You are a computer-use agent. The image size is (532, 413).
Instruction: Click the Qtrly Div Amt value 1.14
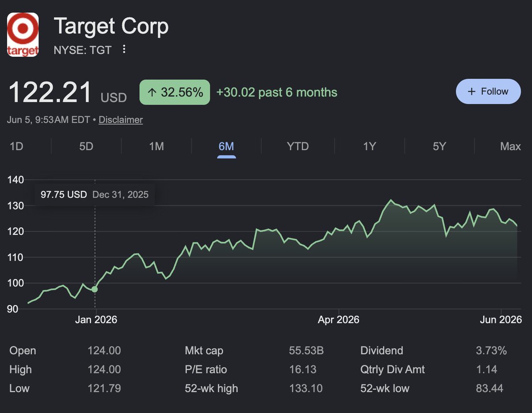click(x=486, y=370)
